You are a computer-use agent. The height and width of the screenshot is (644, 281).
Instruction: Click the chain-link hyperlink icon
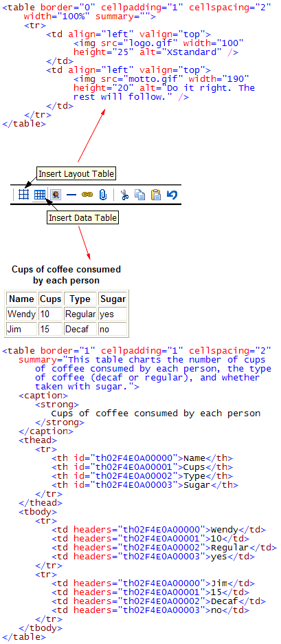[x=87, y=195]
